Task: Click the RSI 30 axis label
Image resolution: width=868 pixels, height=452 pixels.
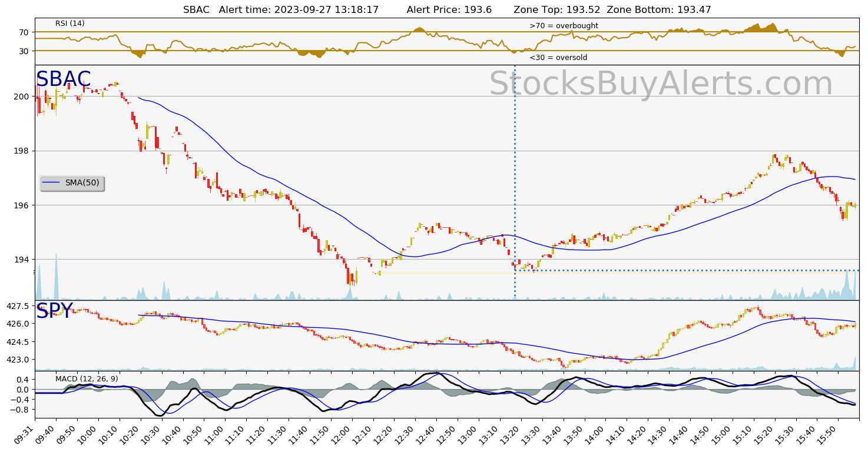Action: coord(24,51)
